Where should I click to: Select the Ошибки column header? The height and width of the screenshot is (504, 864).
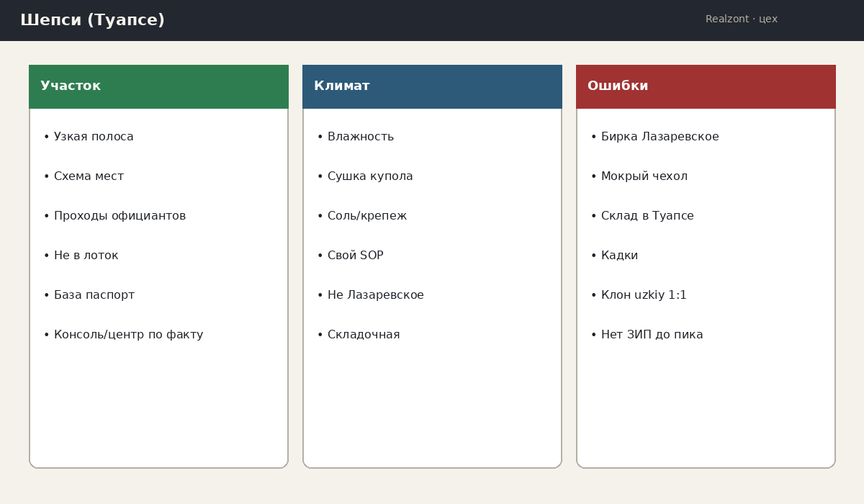pos(706,86)
